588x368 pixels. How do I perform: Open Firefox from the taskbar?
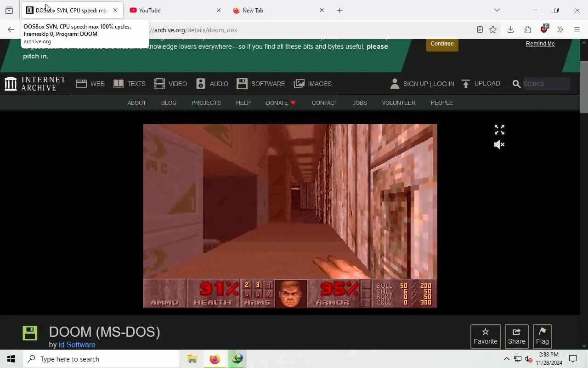(x=215, y=359)
